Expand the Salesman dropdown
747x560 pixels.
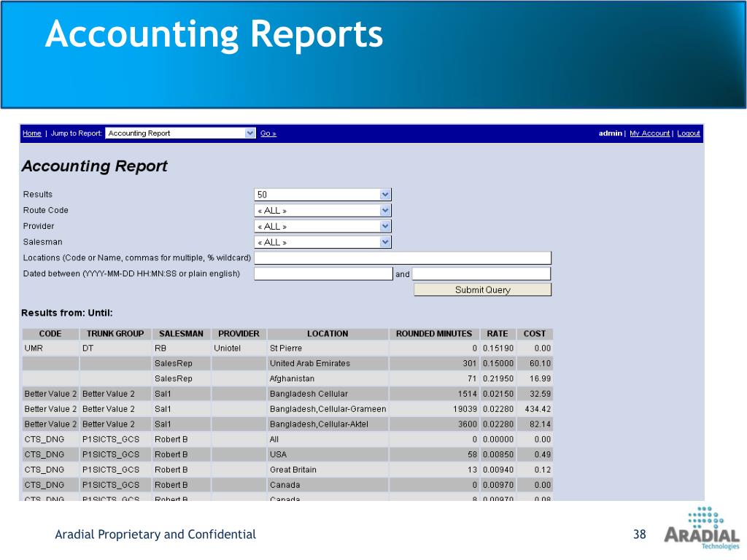[x=322, y=242]
